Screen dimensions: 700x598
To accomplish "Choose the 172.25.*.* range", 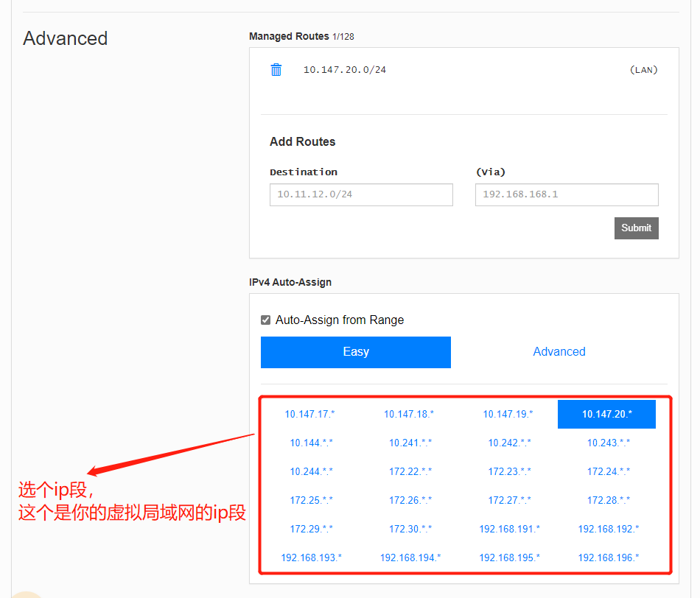I will pyautogui.click(x=311, y=500).
